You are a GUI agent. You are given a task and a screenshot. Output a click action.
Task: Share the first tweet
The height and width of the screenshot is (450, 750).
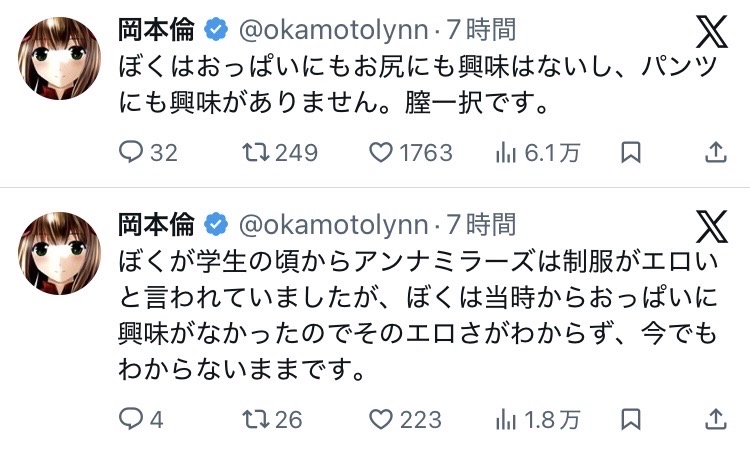(x=716, y=153)
